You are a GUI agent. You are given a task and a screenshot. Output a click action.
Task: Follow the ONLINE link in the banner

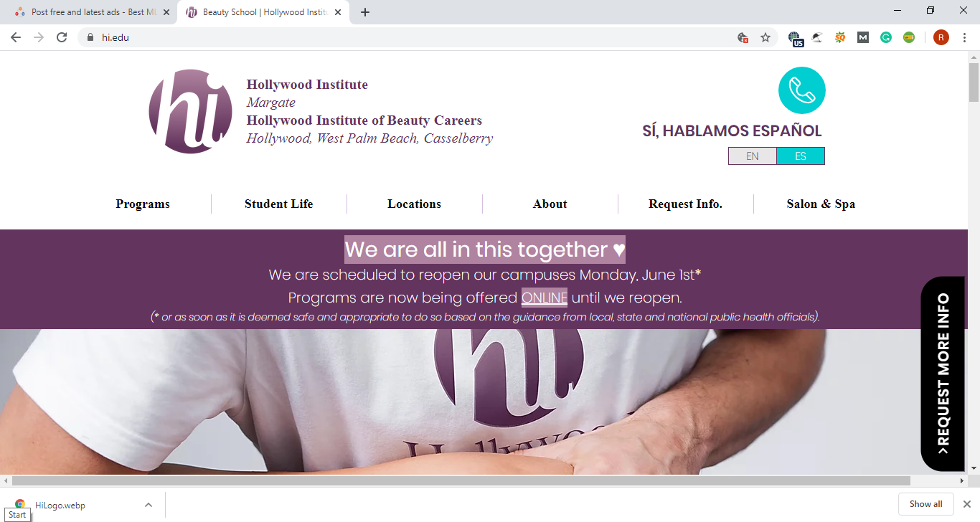click(545, 297)
